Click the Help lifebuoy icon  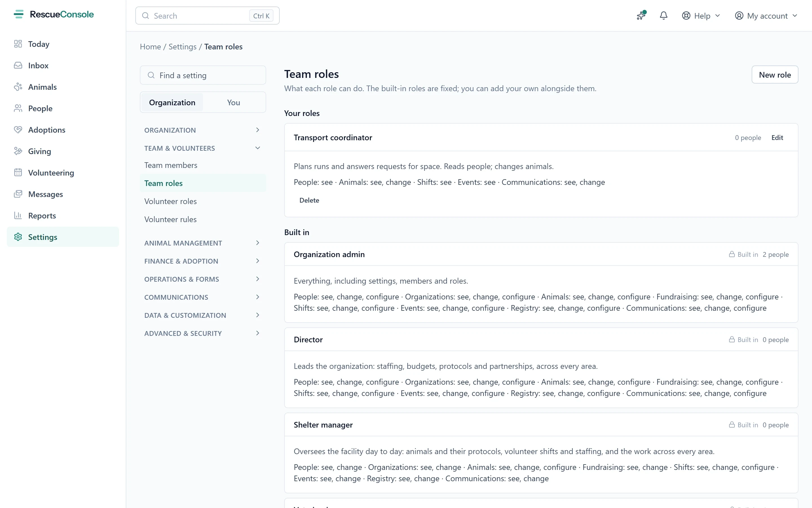click(x=686, y=16)
